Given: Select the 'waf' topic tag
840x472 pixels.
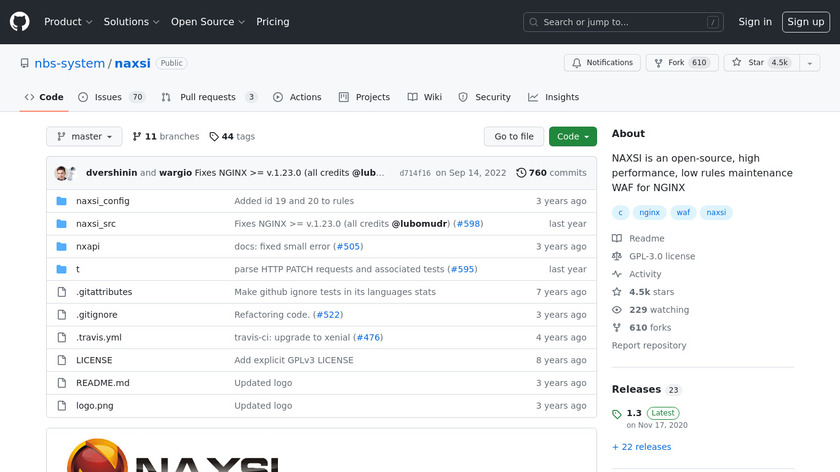Looking at the screenshot, I should tap(683, 213).
